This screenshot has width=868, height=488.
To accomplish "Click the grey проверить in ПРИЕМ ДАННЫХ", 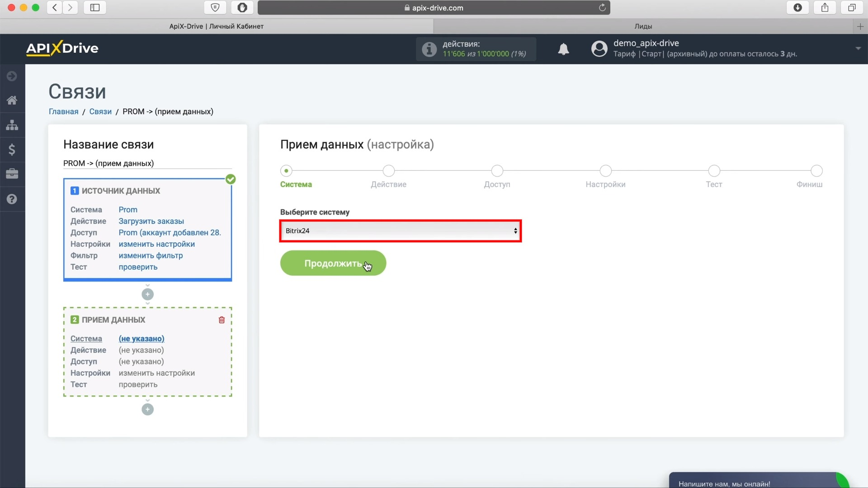I will coord(138,385).
